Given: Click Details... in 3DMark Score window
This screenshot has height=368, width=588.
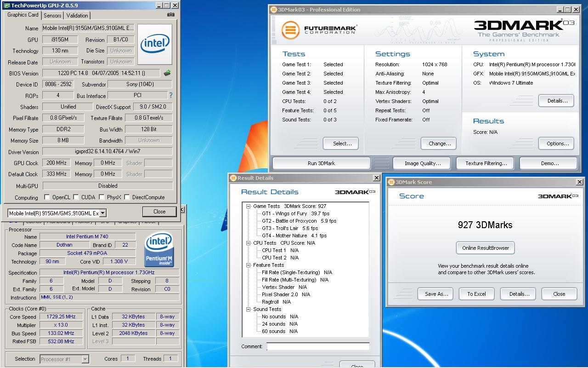Looking at the screenshot, I should pos(518,294).
